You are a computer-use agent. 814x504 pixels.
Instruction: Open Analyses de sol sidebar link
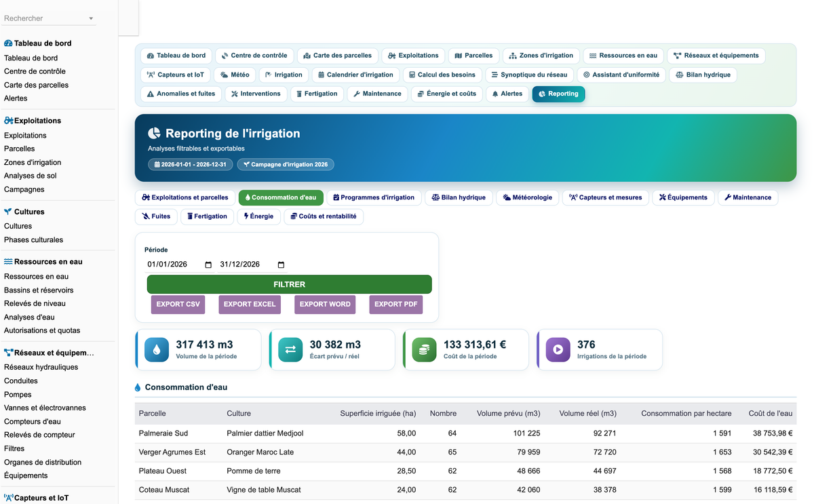pyautogui.click(x=31, y=176)
